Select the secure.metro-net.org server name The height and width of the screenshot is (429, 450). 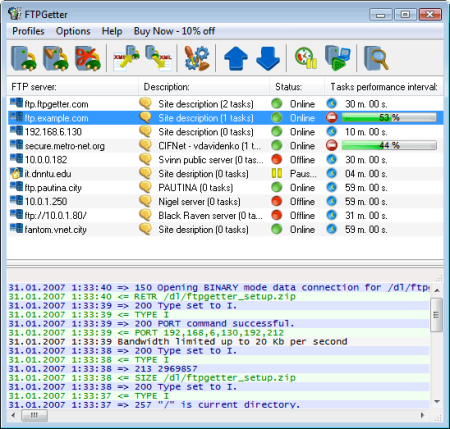pos(65,146)
